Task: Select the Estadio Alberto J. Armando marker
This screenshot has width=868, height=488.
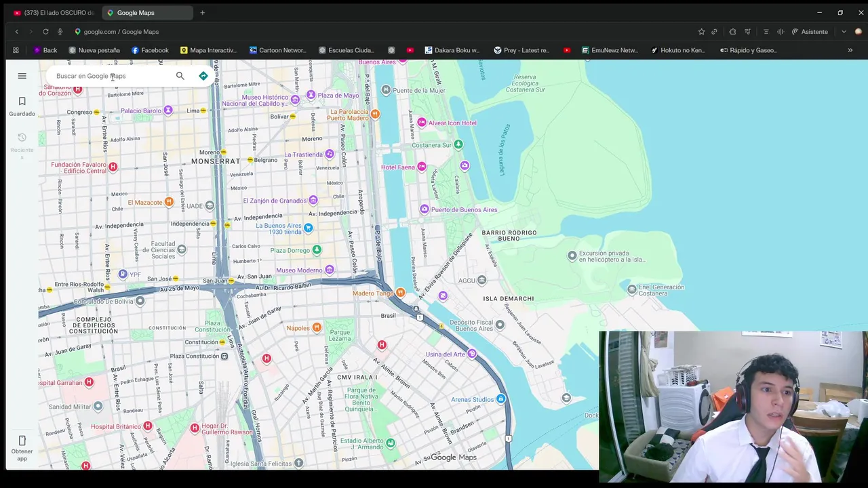Action: [x=390, y=443]
